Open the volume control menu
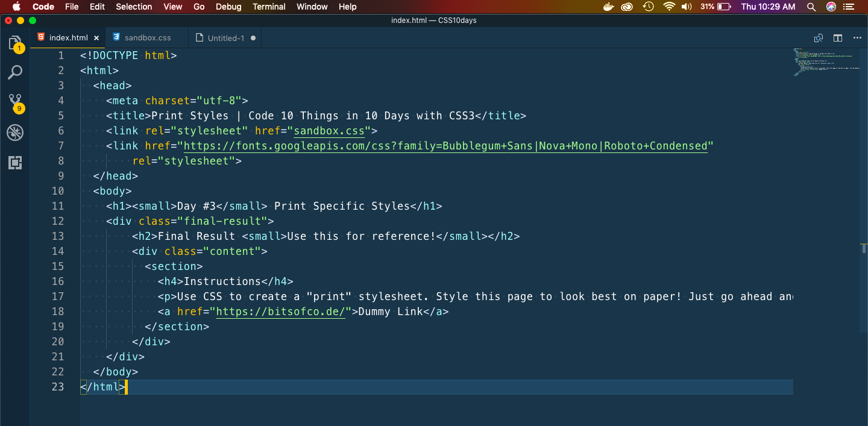Viewport: 868px width, 426px height. [x=687, y=7]
